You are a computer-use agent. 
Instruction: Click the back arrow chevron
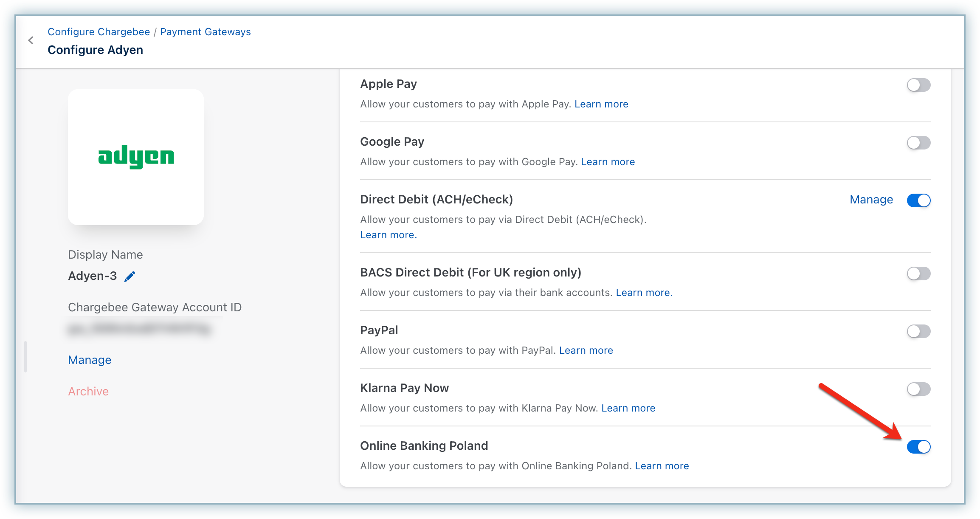(x=31, y=40)
